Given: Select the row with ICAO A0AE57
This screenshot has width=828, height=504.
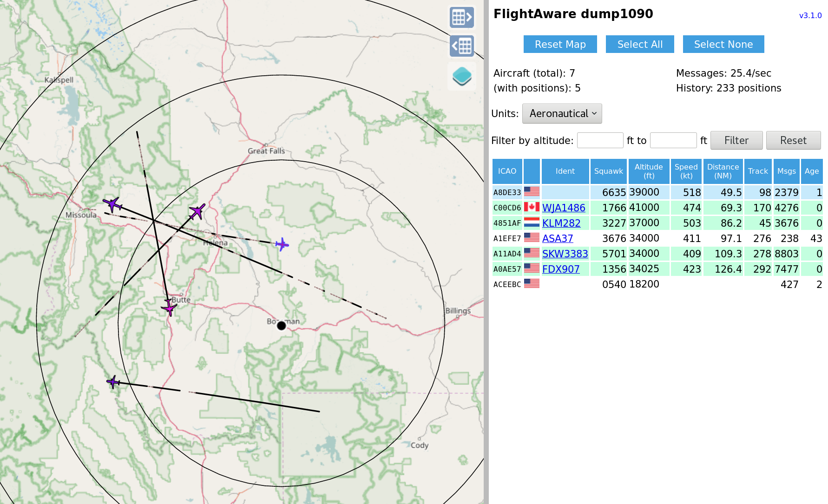Looking at the screenshot, I should pyautogui.click(x=657, y=269).
